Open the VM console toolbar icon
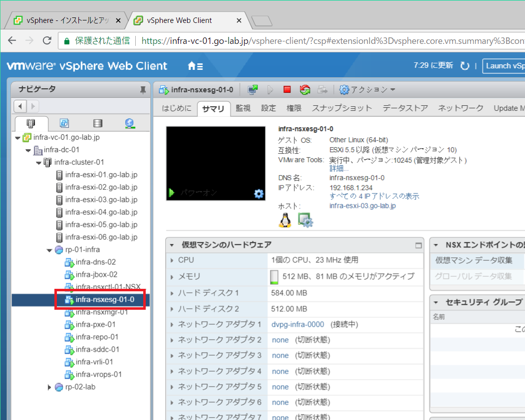This screenshot has height=420, width=525. pos(253,90)
